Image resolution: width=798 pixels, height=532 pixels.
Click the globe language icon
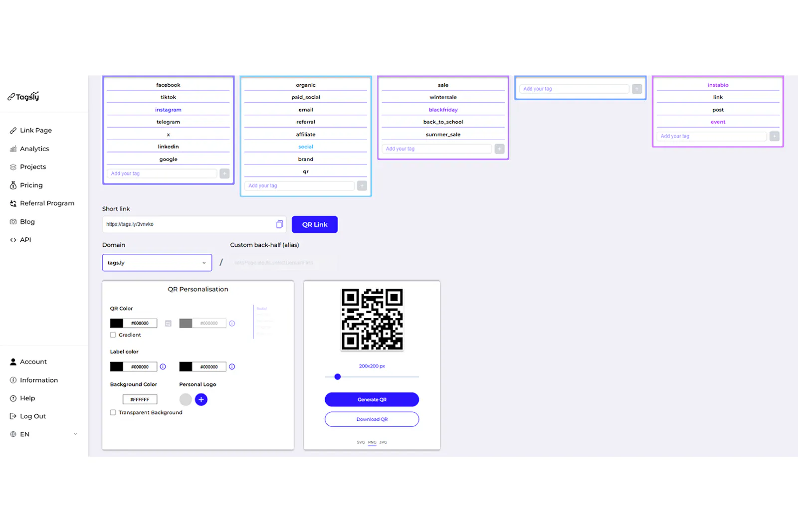pyautogui.click(x=13, y=434)
